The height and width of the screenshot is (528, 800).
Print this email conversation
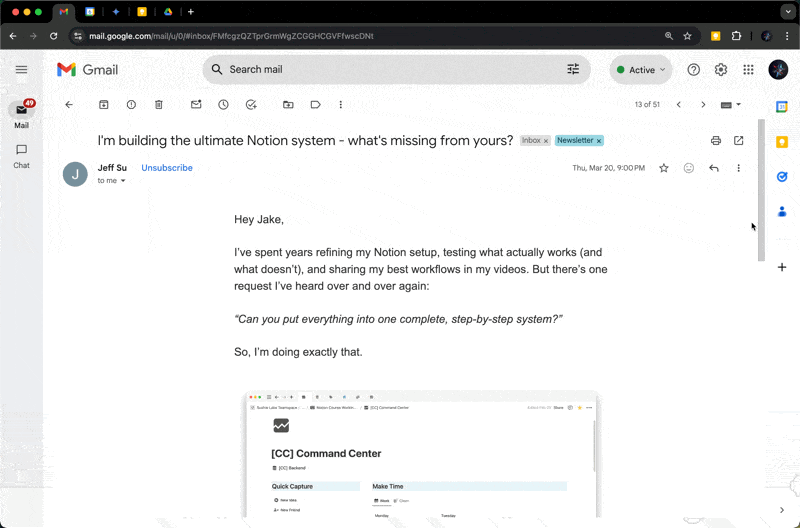click(716, 140)
